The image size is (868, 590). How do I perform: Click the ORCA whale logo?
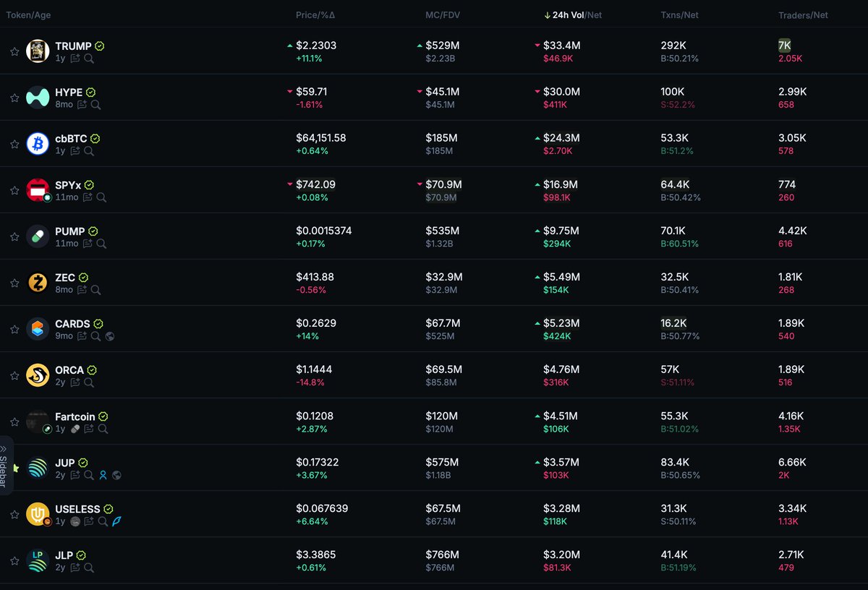click(x=38, y=375)
